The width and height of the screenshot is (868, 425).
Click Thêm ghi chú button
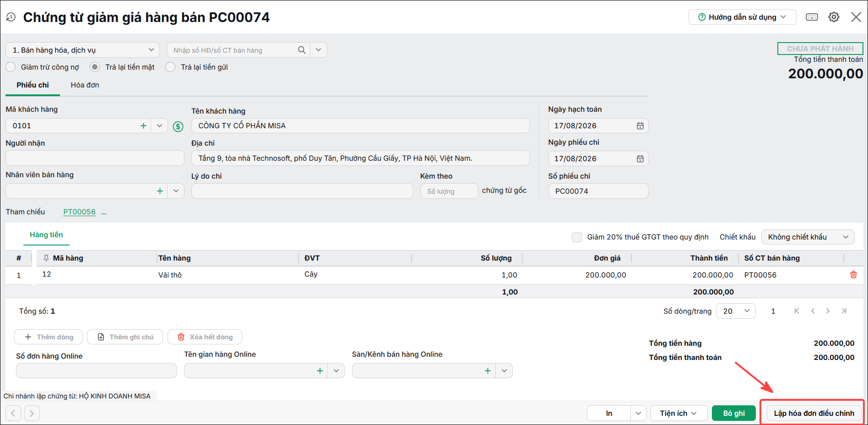tap(125, 337)
